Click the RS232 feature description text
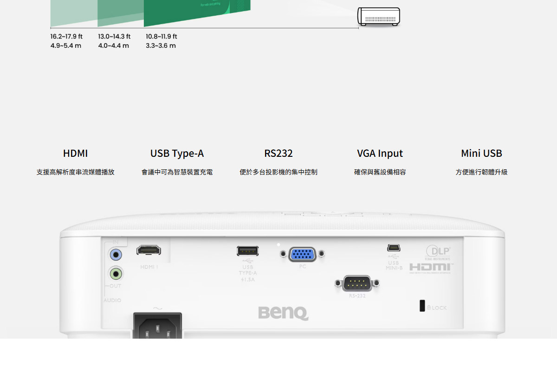The width and height of the screenshot is (557, 392). click(x=278, y=172)
